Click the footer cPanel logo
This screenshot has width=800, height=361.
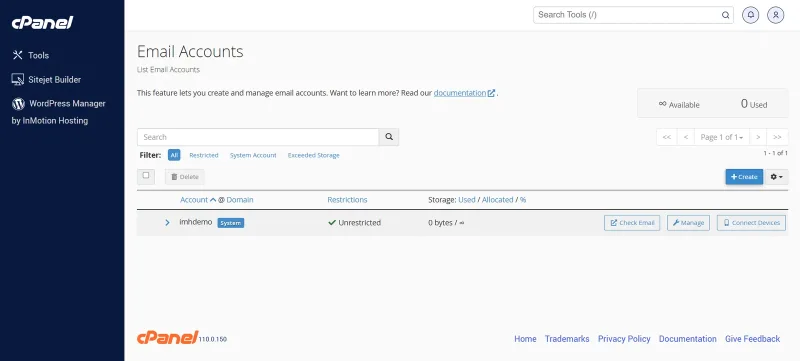(x=167, y=338)
